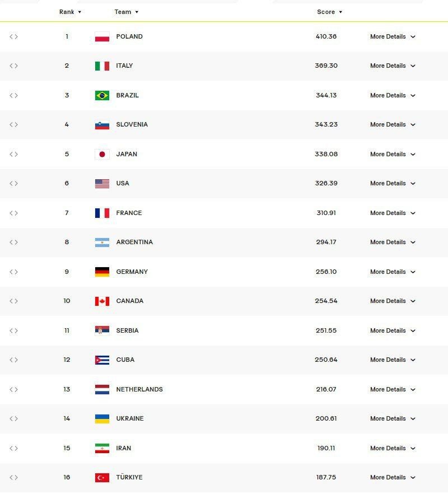The height and width of the screenshot is (494, 448).
Task: Click the ARGENTINA team name
Action: (134, 243)
